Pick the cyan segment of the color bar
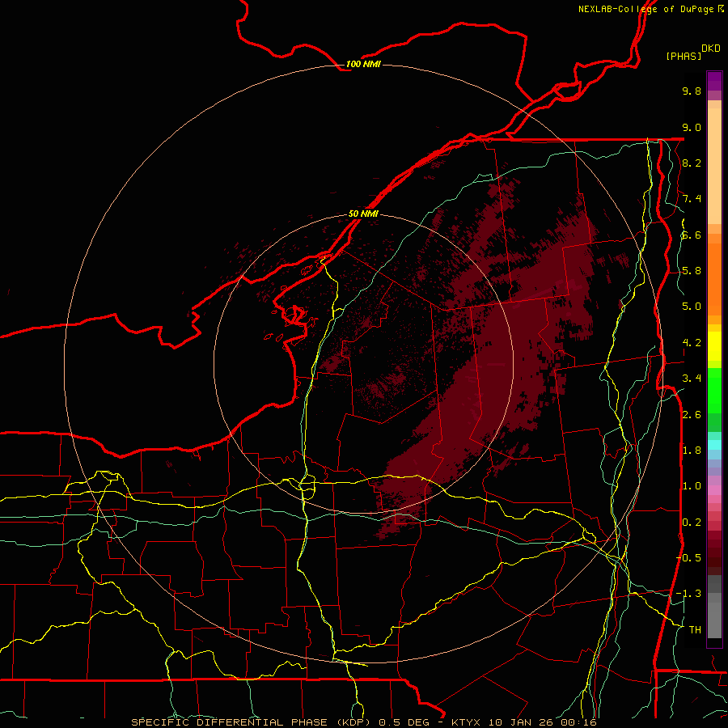The height and width of the screenshot is (728, 728). 714,445
